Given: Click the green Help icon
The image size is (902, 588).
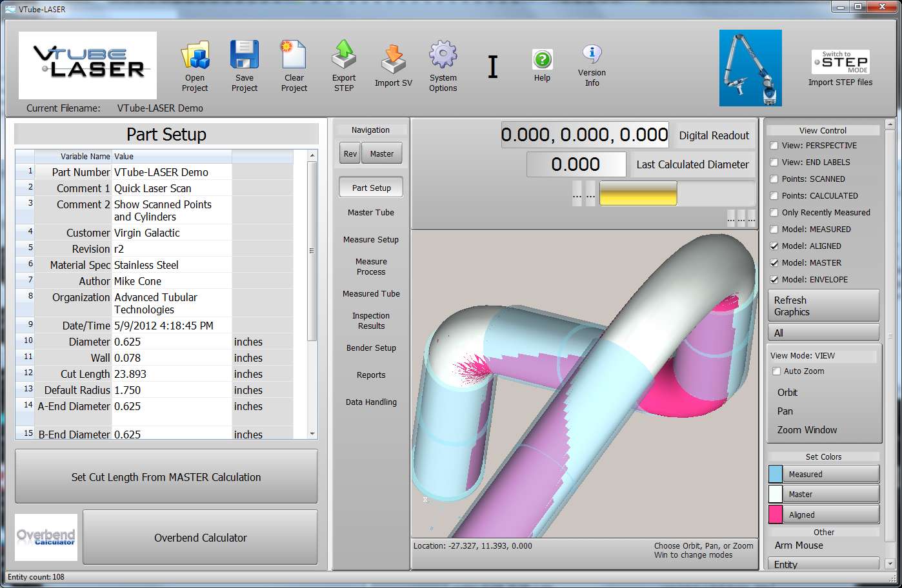Looking at the screenshot, I should point(542,60).
